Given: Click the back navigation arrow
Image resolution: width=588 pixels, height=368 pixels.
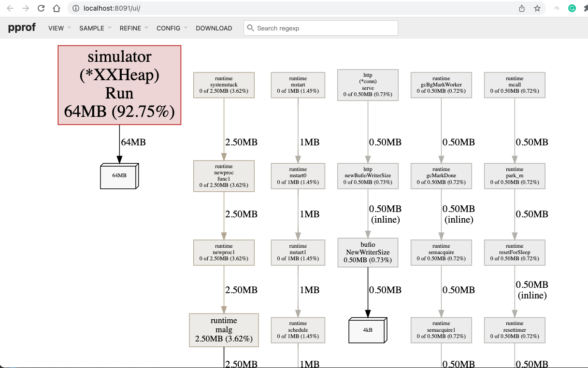Looking at the screenshot, I should tap(10, 8).
